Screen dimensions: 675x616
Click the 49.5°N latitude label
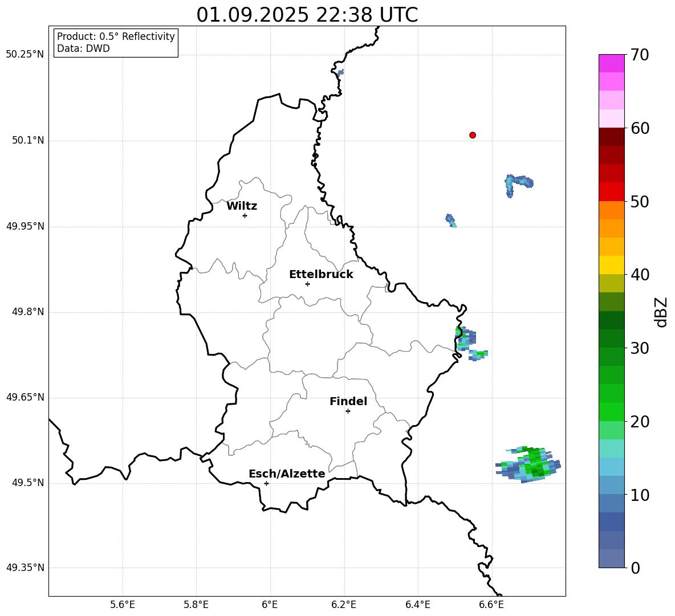(x=28, y=483)
